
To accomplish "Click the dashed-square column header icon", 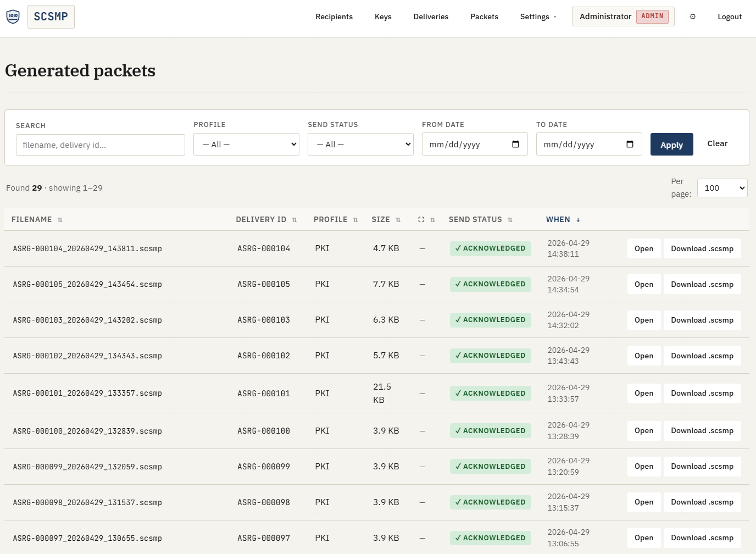I will [x=421, y=220].
